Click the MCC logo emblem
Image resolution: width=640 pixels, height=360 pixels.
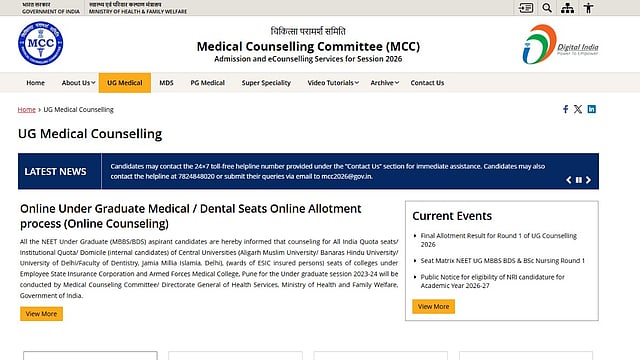point(40,43)
